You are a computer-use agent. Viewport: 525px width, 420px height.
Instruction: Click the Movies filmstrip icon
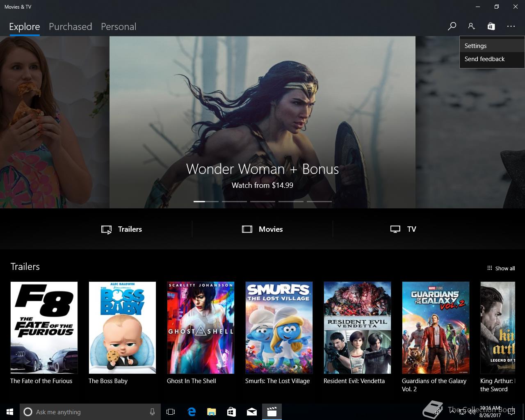(x=247, y=229)
